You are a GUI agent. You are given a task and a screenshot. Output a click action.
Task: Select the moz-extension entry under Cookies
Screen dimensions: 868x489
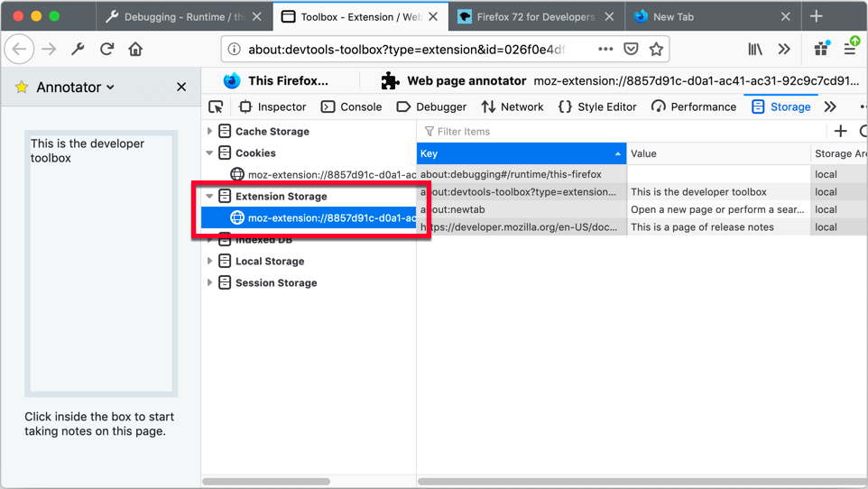coord(331,174)
